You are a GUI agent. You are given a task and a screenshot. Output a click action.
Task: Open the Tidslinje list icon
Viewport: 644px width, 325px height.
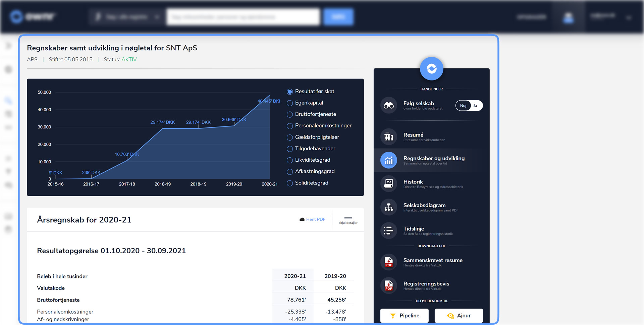pos(388,231)
